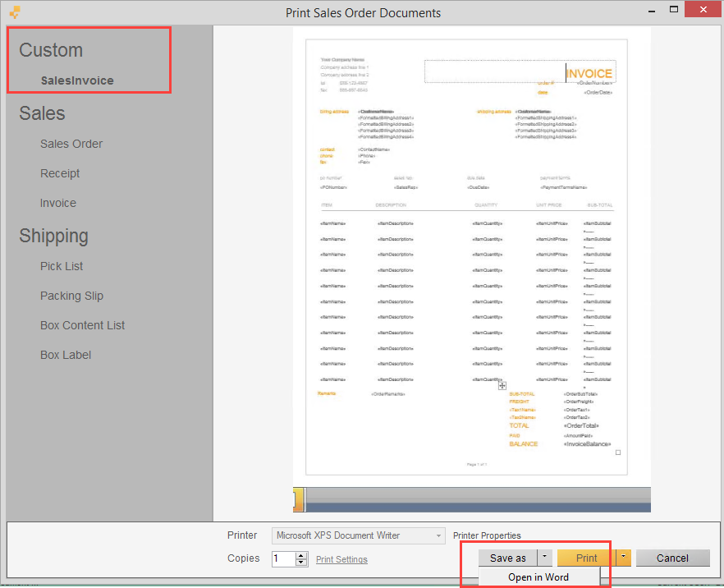
Task: Open the Printer selection dropdown
Action: [x=358, y=535]
